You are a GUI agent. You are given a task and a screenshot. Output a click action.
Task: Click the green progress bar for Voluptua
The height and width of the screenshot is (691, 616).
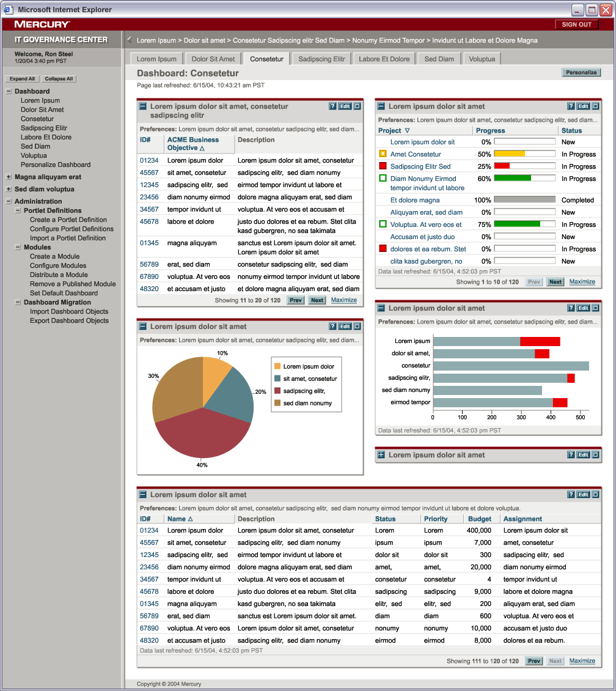[516, 224]
